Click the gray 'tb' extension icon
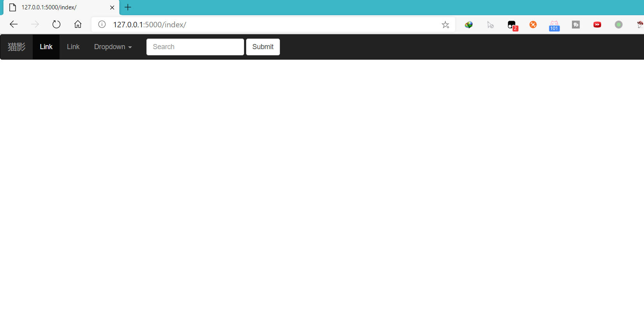Image resolution: width=644 pixels, height=327 pixels. [576, 25]
